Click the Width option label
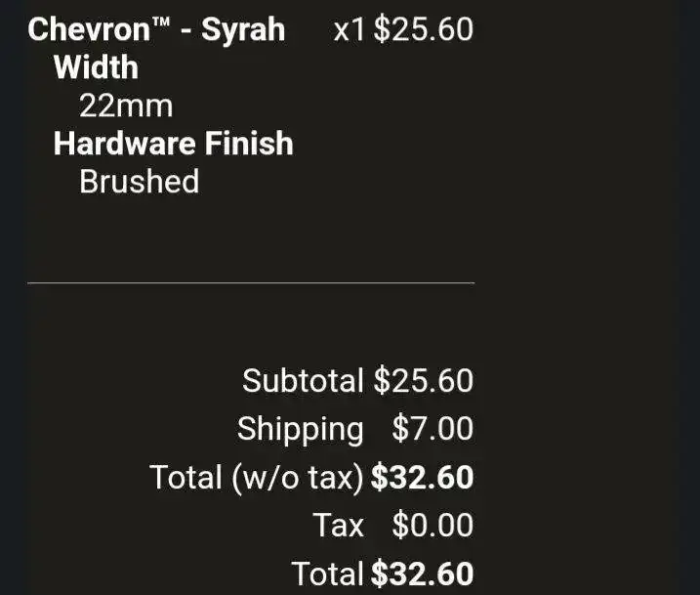 point(96,67)
